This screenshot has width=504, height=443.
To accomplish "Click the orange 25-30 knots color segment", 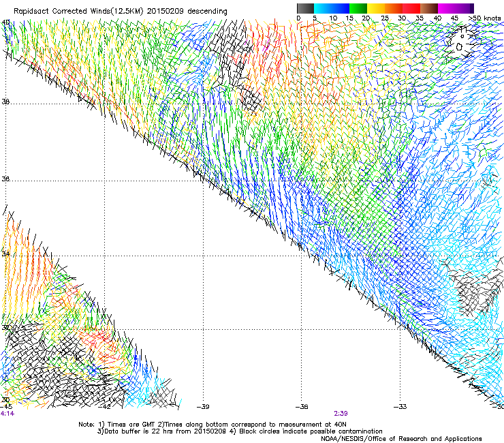I will (x=394, y=8).
